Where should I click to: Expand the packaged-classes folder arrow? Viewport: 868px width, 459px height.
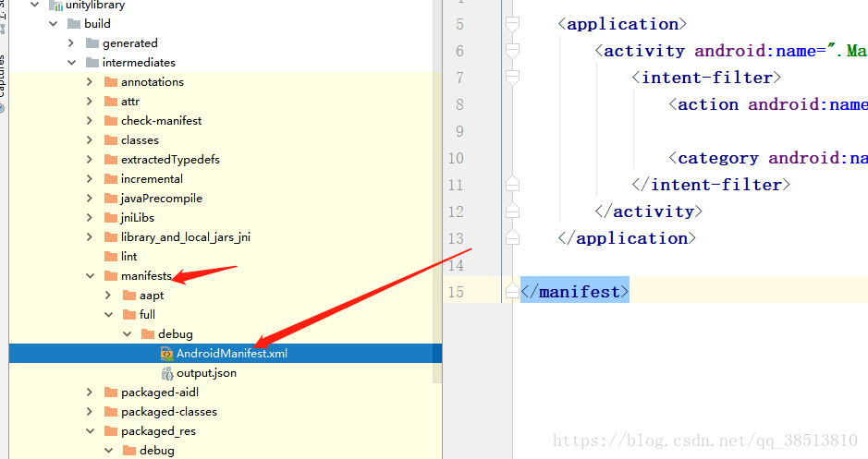pyautogui.click(x=90, y=412)
